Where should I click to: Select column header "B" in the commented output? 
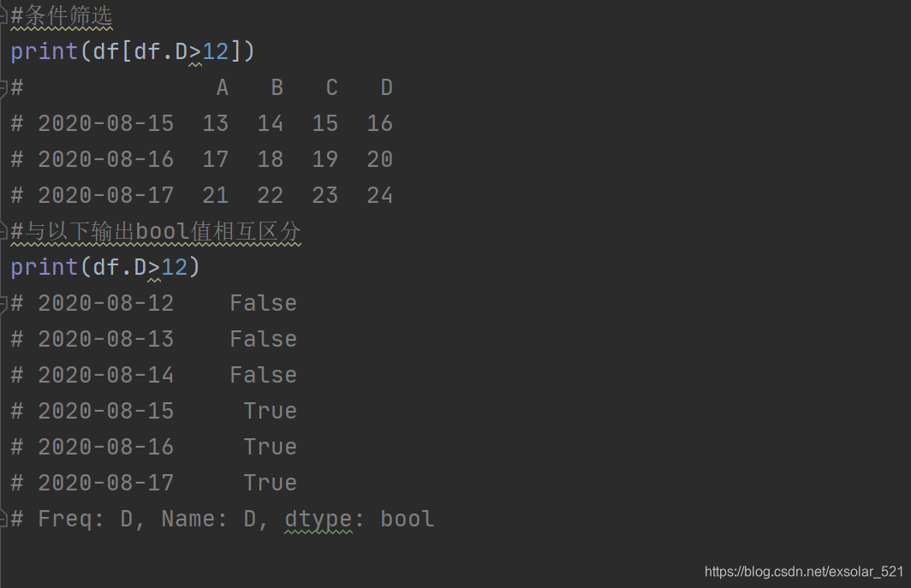(x=277, y=88)
